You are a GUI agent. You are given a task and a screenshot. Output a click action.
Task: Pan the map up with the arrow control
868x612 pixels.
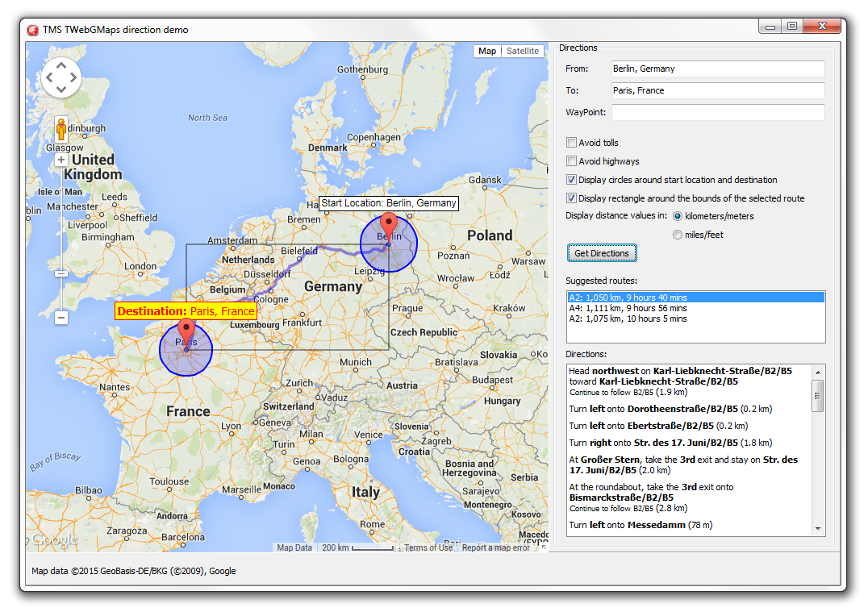(x=61, y=65)
